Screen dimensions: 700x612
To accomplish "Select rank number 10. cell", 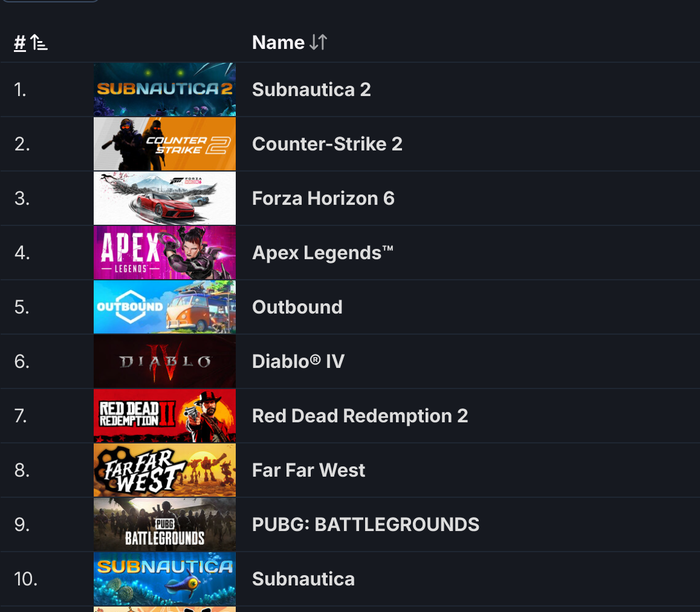I will pos(25,579).
